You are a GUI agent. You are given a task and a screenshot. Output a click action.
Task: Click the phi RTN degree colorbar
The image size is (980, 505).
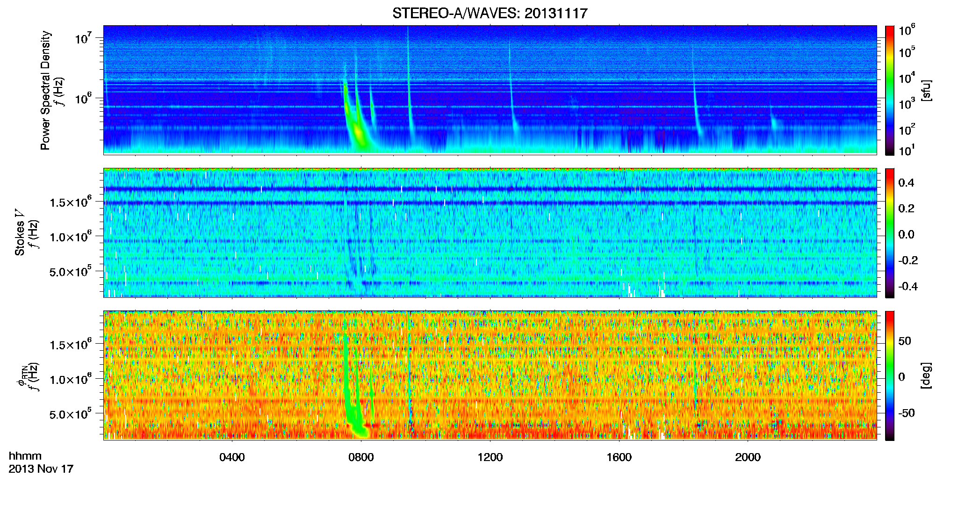(x=890, y=375)
